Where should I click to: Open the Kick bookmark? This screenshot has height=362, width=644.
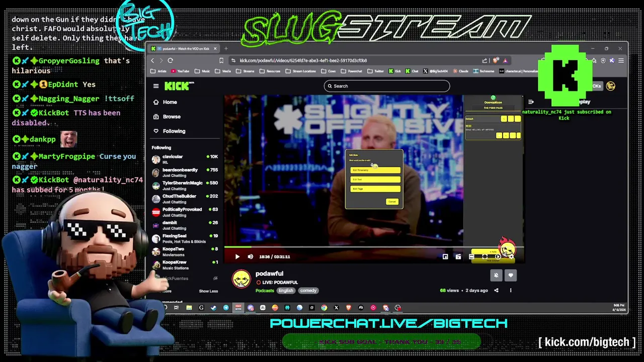click(x=395, y=71)
